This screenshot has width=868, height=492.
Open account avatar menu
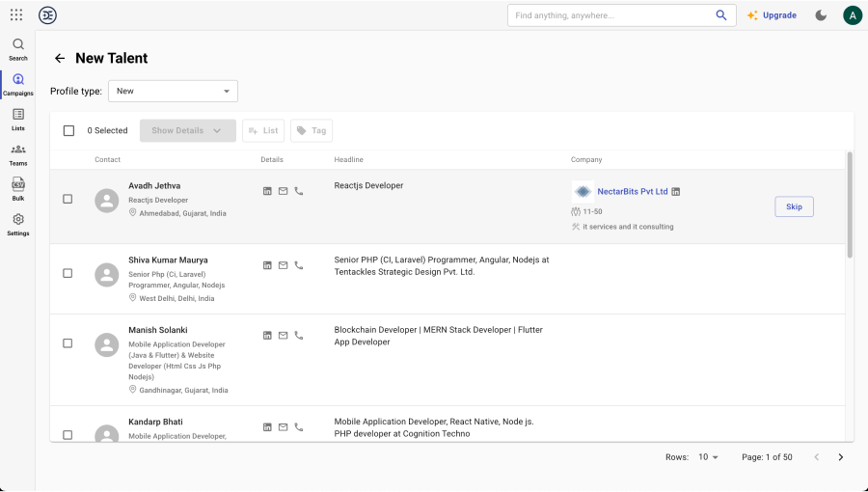(x=853, y=14)
